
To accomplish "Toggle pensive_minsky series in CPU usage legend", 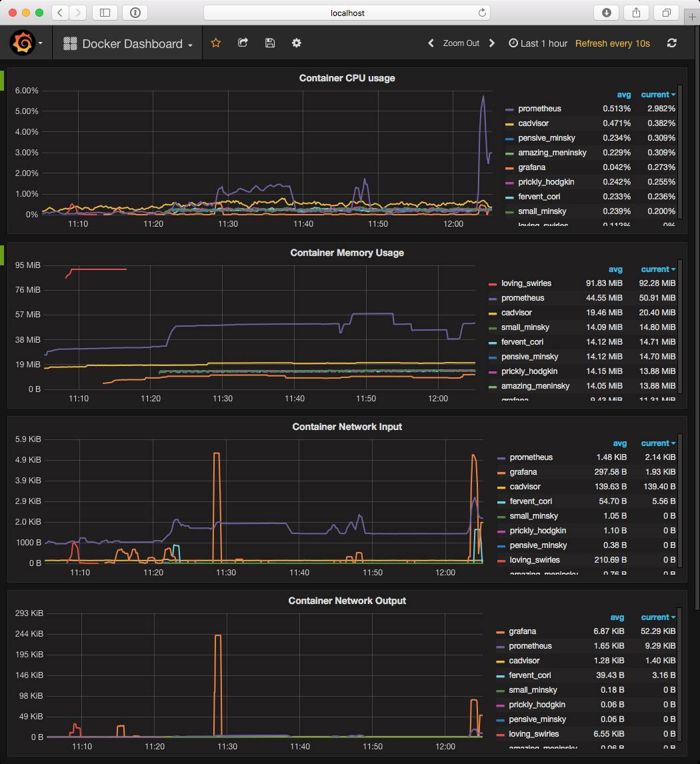I will click(x=547, y=138).
